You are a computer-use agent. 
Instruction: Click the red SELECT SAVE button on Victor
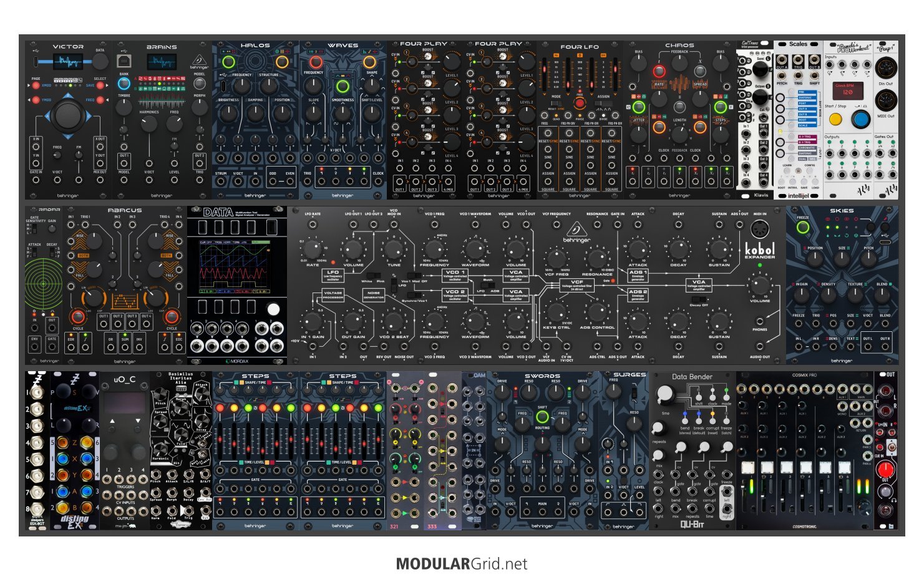tap(100, 85)
